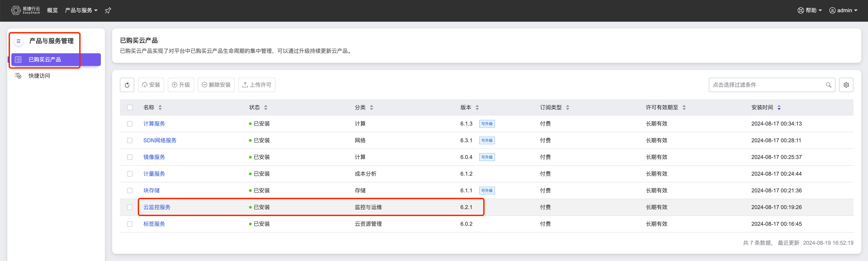The image size is (868, 261).
Task: Toggle the select-all header checkbox
Action: coord(130,108)
